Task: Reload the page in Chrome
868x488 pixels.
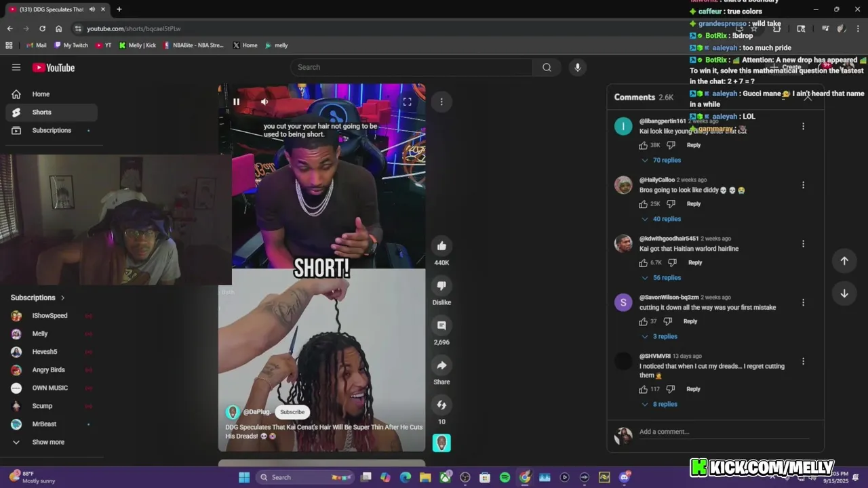Action: pos(42,28)
